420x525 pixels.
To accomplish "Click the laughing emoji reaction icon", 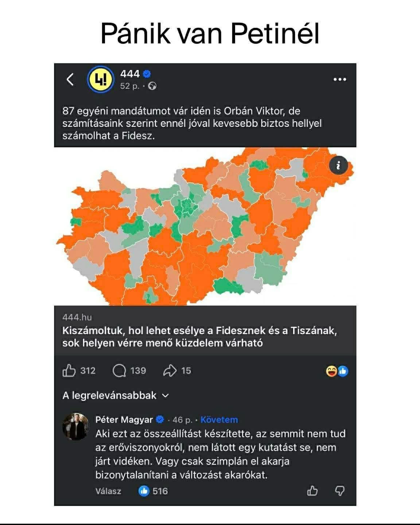I will [331, 371].
